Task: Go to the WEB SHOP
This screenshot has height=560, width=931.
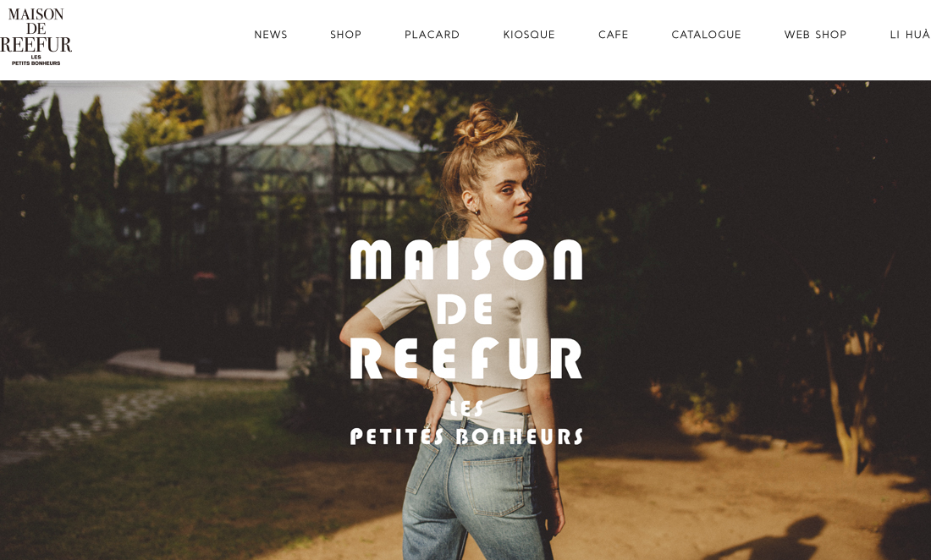Action: (815, 35)
